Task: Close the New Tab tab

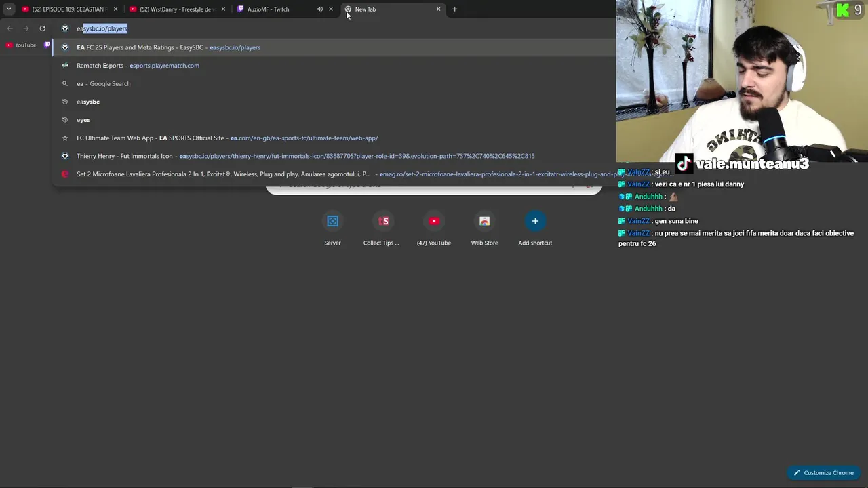Action: coord(438,9)
